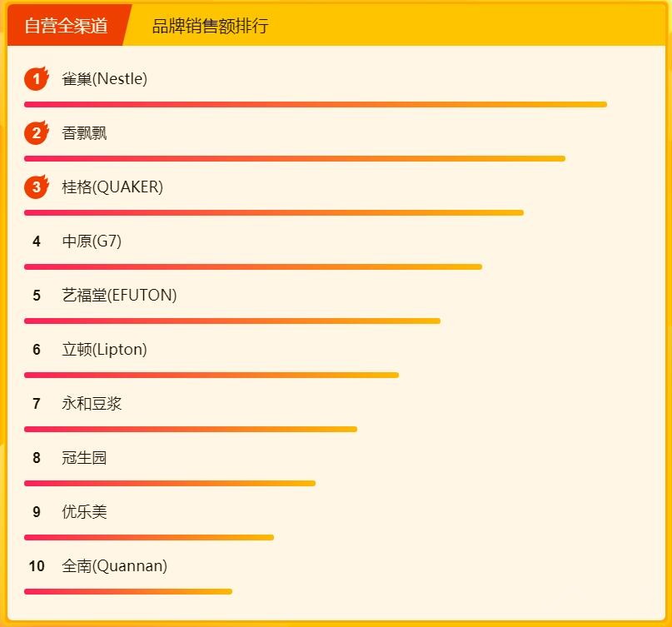Click the sales bar under 全南(Quannan)

click(x=128, y=591)
